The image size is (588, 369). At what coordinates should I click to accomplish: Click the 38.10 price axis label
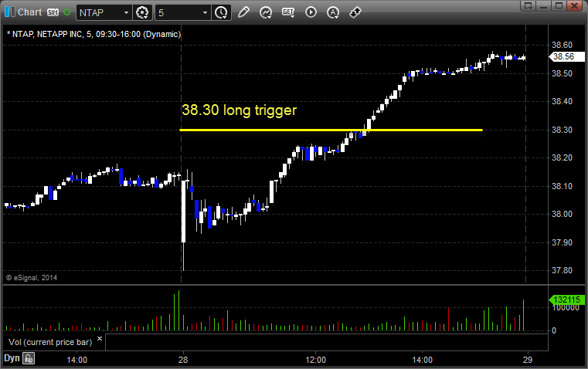pyautogui.click(x=563, y=186)
